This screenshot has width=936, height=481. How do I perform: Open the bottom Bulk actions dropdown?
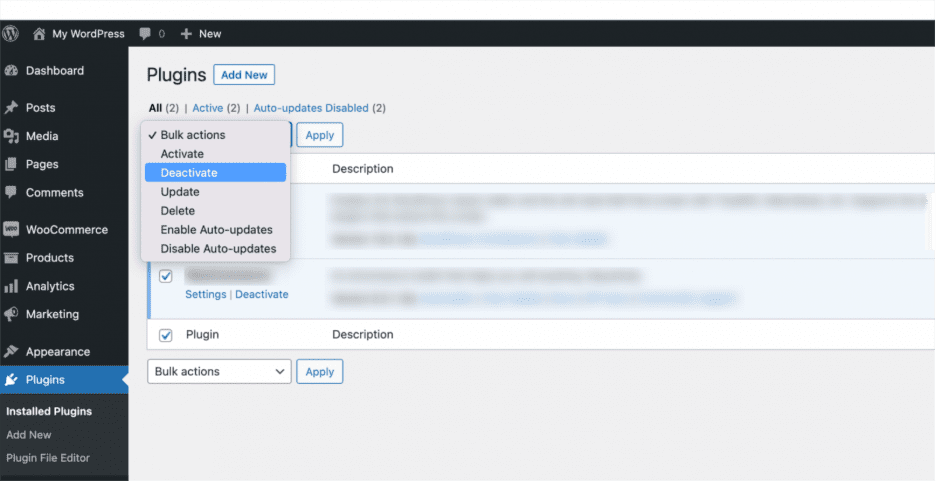tap(219, 372)
